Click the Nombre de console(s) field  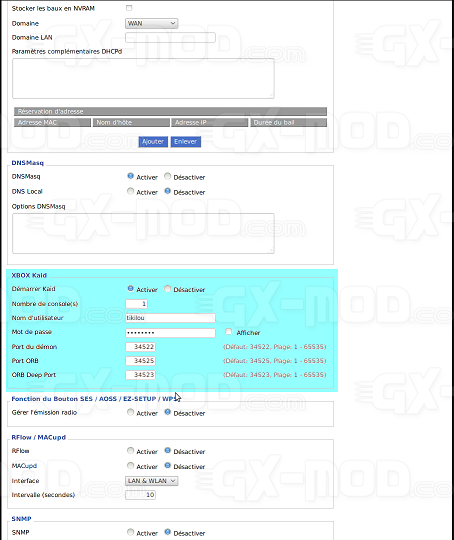137,304
